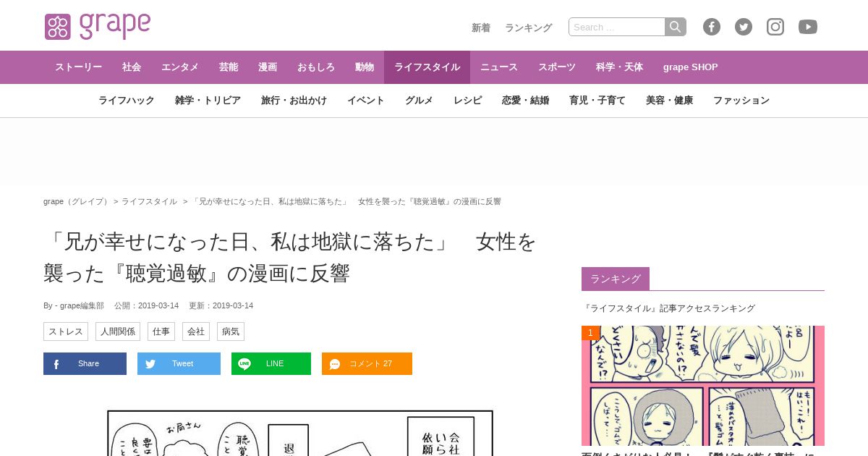Select スポーツ in the main menu
Viewport: 868px width, 456px height.
[557, 67]
